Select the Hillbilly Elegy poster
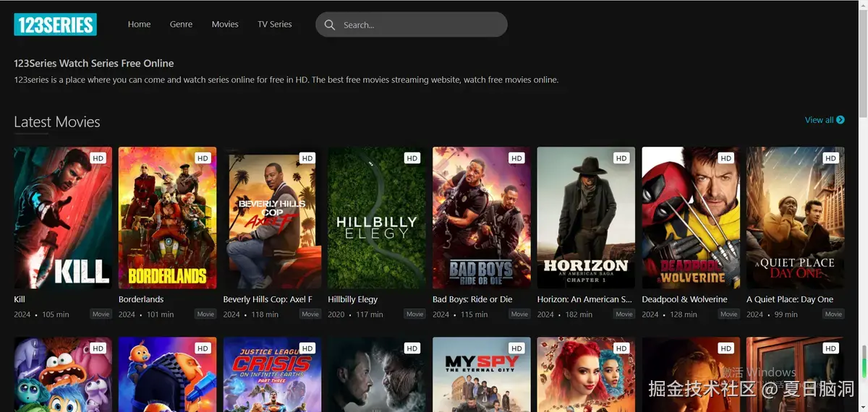The width and height of the screenshot is (868, 412). point(377,218)
